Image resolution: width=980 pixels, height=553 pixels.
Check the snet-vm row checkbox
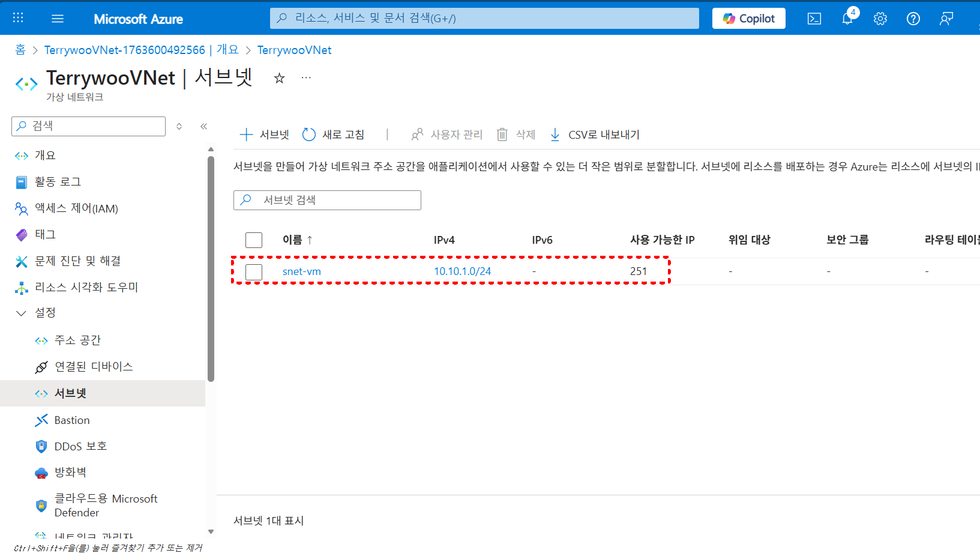point(254,272)
